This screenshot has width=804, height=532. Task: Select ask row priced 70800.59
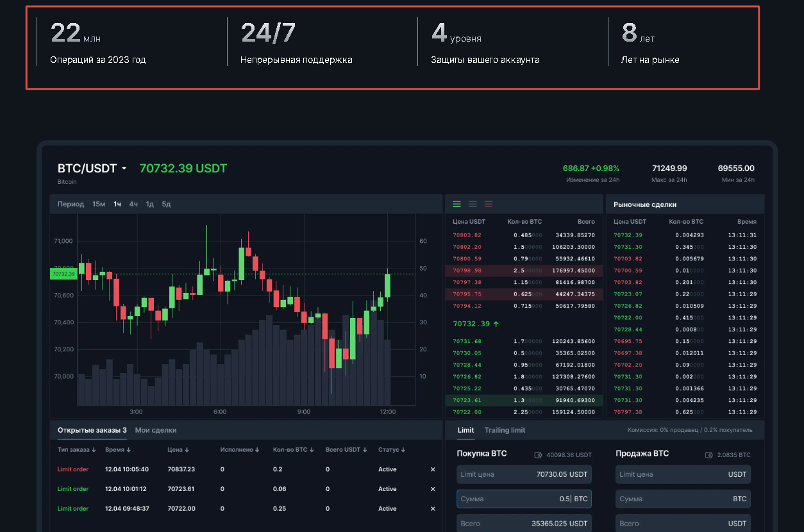tap(524, 259)
